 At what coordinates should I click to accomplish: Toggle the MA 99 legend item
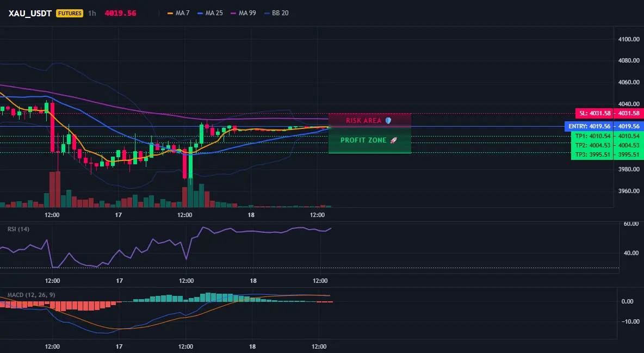243,13
